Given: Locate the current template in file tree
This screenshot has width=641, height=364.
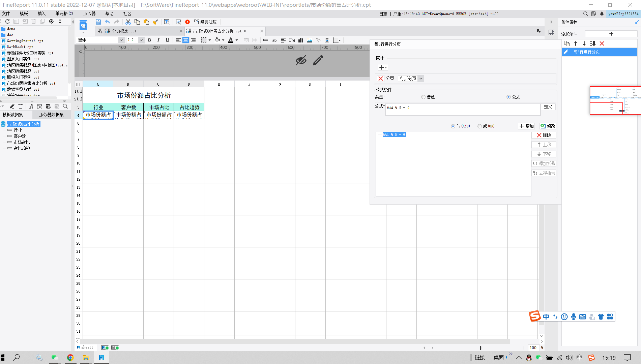Looking at the screenshot, I should click(51, 21).
